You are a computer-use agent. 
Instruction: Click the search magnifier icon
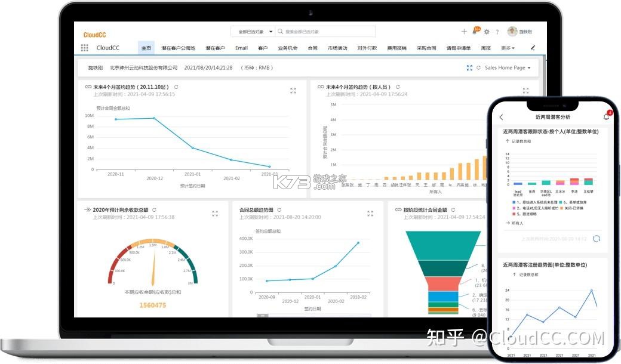[x=281, y=31]
